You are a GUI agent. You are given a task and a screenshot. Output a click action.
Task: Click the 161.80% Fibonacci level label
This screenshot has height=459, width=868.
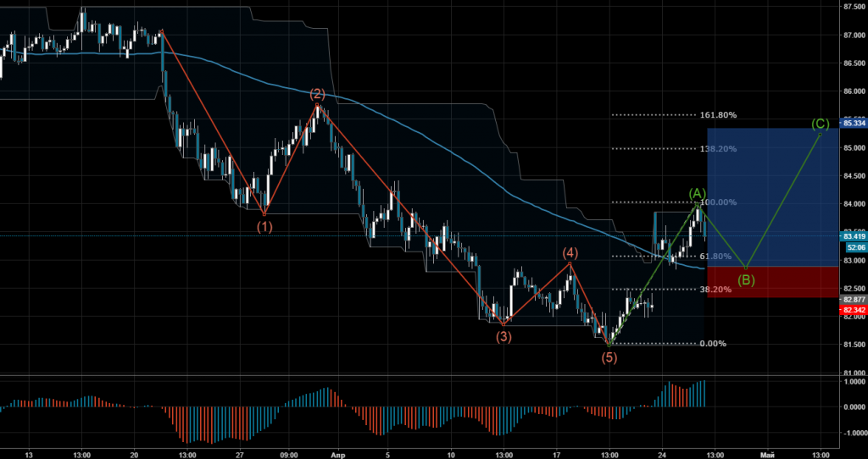pos(718,115)
